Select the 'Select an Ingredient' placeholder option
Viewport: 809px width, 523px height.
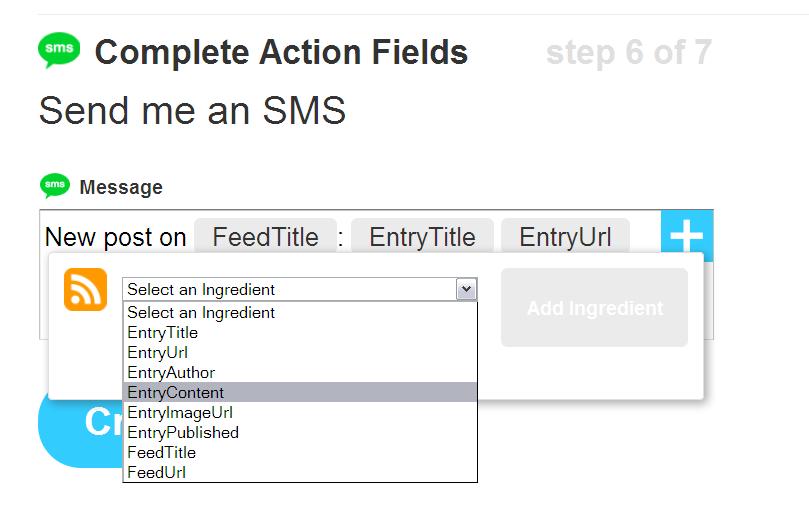click(x=201, y=313)
